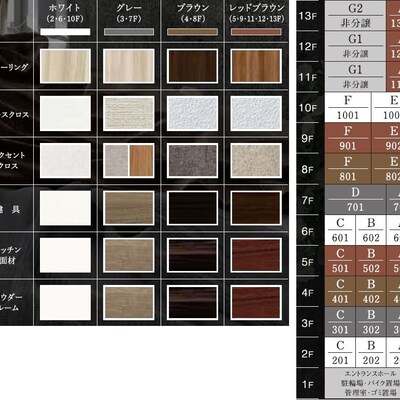The height and width of the screenshot is (400, 400).
Task: Click unit 901 on 9F
Action: 348,138
